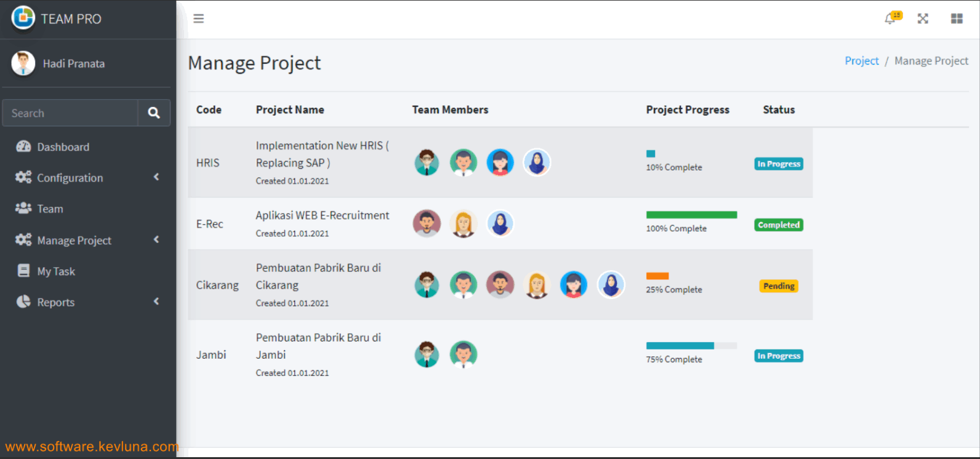This screenshot has width=980, height=459.
Task: Click the TEAM PRO logo icon
Action: pos(23,18)
